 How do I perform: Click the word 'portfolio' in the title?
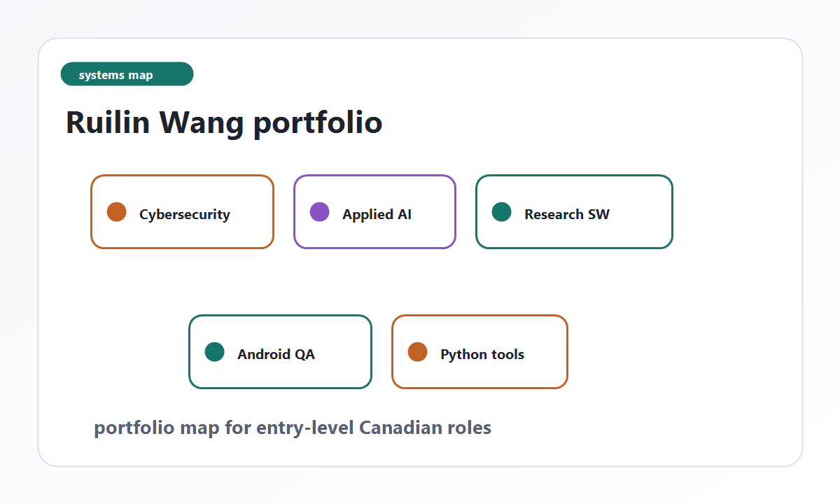[x=318, y=124]
